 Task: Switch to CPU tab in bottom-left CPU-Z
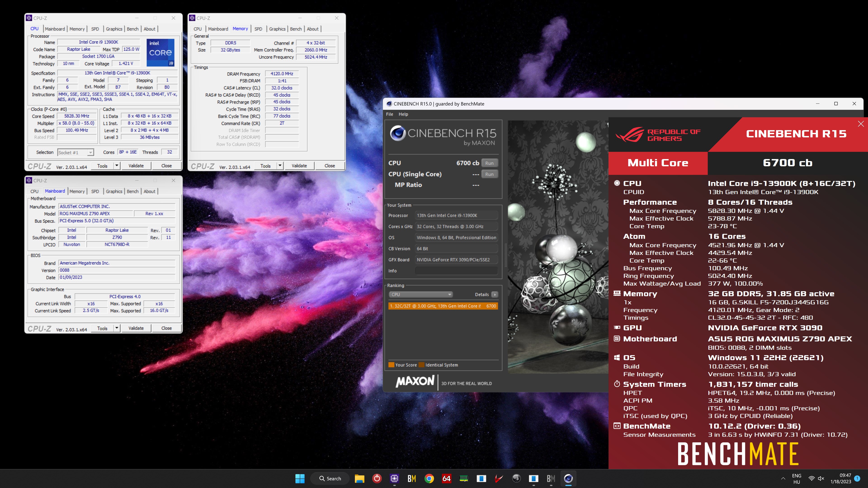coord(34,191)
